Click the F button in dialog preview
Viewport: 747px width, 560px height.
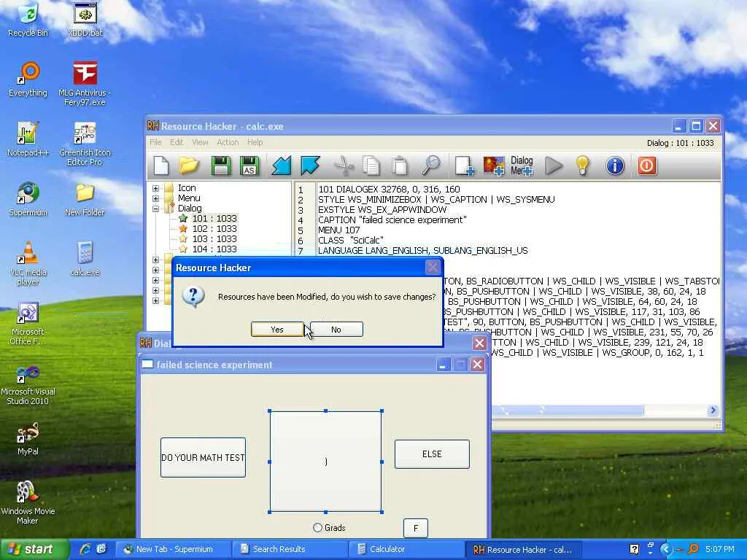point(416,528)
